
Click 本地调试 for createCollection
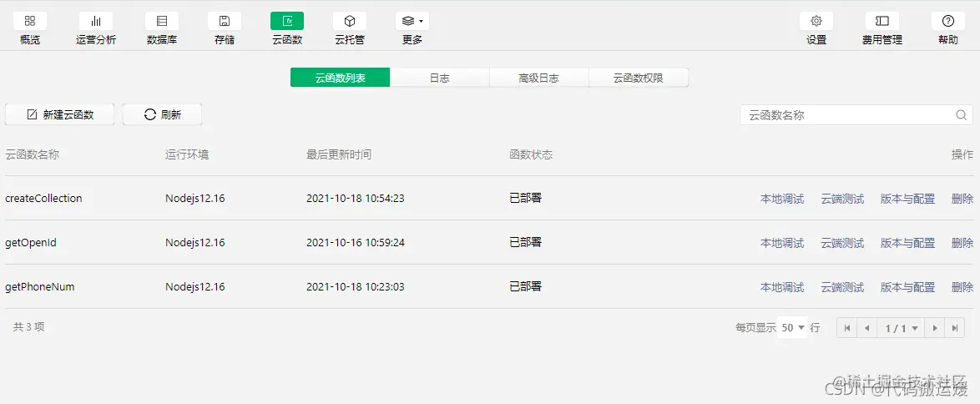coord(782,199)
